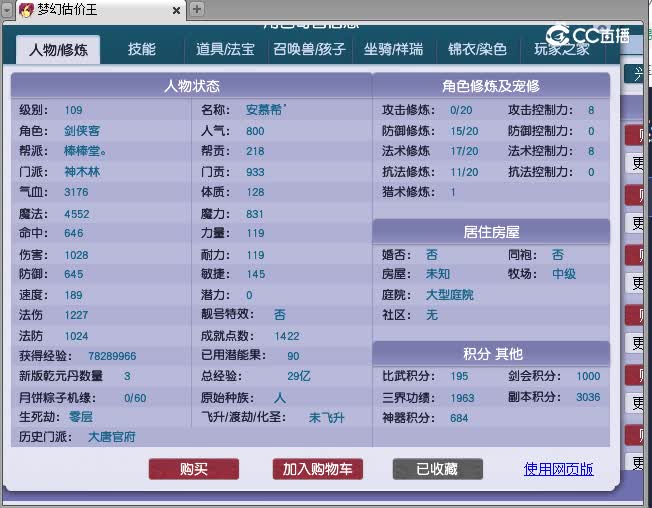Click the 副本积分 value 3036
The image size is (652, 508).
(588, 397)
